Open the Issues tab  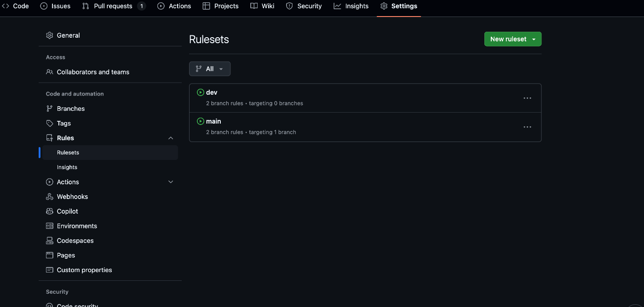(x=56, y=6)
